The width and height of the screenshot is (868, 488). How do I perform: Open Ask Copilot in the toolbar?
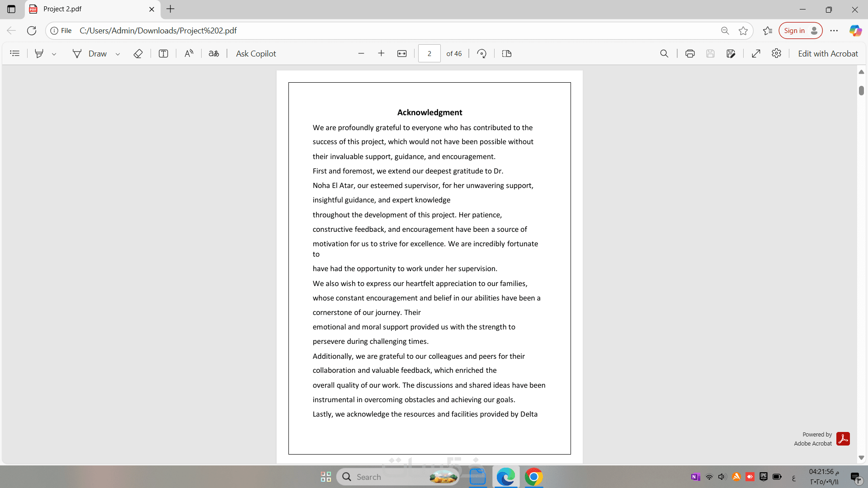tap(256, 53)
